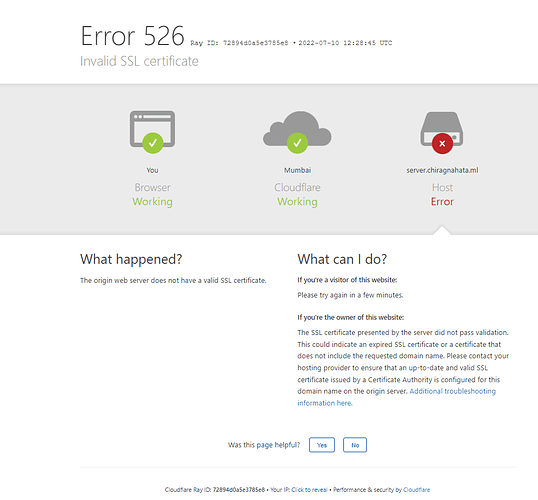Click the What happened? heading
Viewport: 538px width, 500px height.
[x=131, y=259]
